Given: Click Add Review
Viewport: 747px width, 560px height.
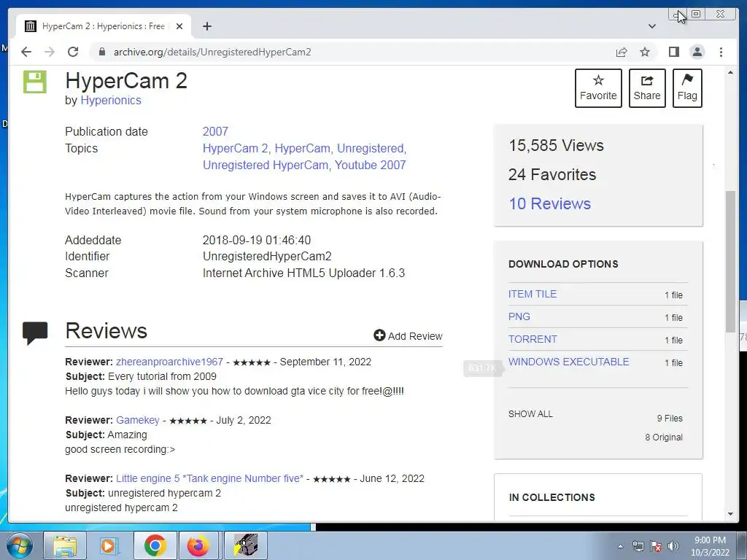Looking at the screenshot, I should click(x=408, y=335).
